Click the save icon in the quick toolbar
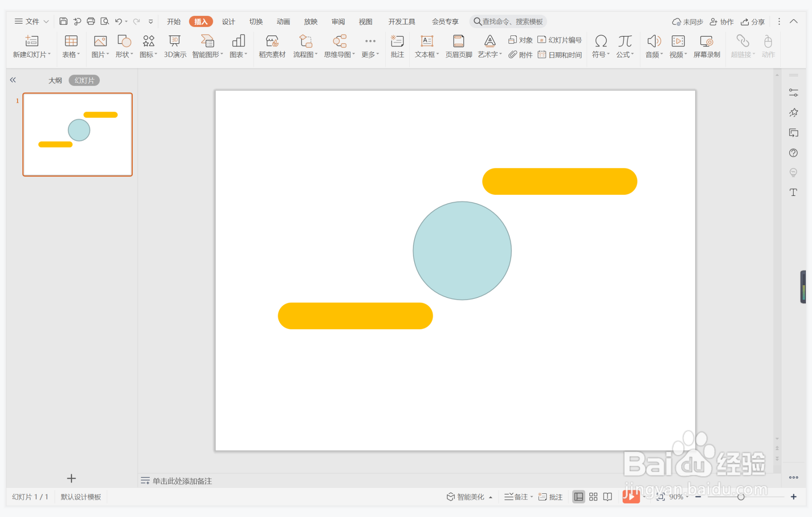The width and height of the screenshot is (812, 517). pyautogui.click(x=63, y=21)
